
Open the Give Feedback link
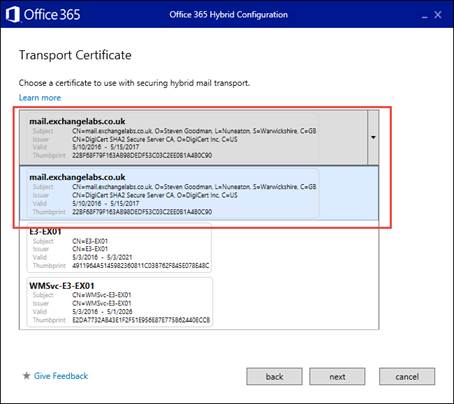click(61, 376)
